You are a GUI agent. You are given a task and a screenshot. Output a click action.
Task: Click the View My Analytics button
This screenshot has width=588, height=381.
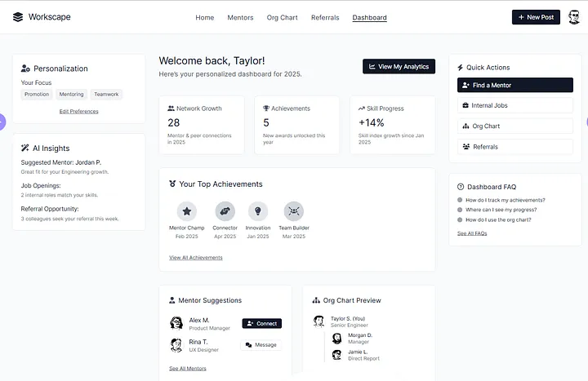tap(399, 66)
